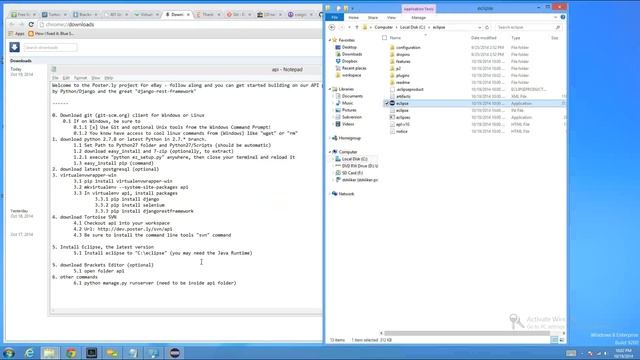
Task: Click the Search eclipse magnifier icon
Action: [558, 27]
